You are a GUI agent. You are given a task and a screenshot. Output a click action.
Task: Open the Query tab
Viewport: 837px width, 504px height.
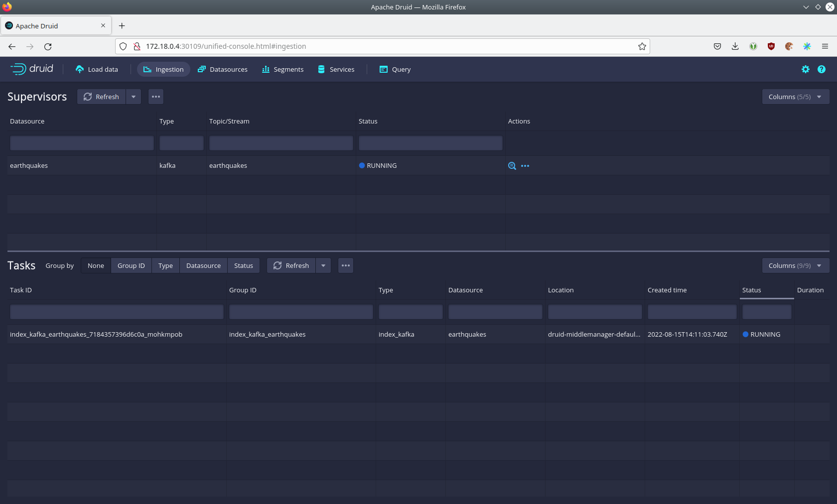[x=395, y=69]
